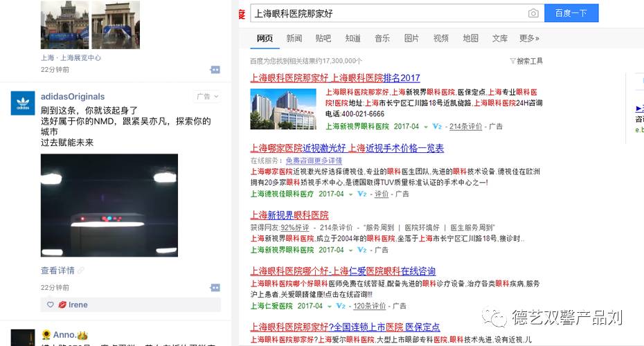Open the 评价 link of 上海德视佳眼科医疗 result

382,194
